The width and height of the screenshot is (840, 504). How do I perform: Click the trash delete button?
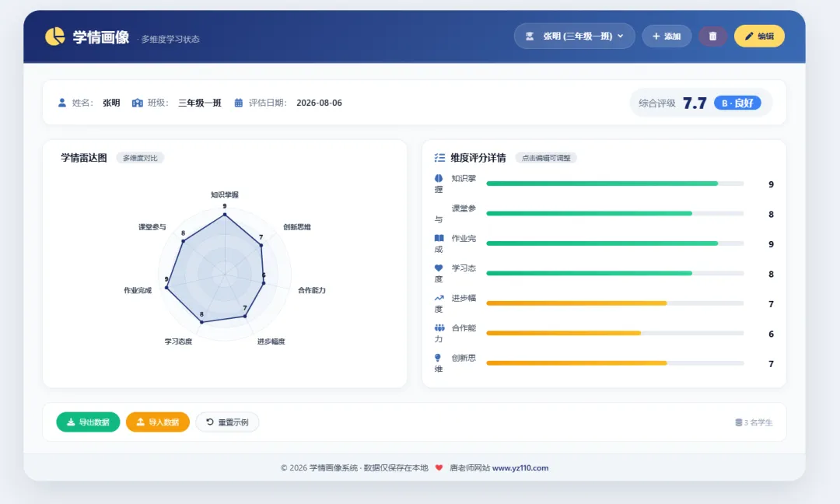click(x=712, y=36)
